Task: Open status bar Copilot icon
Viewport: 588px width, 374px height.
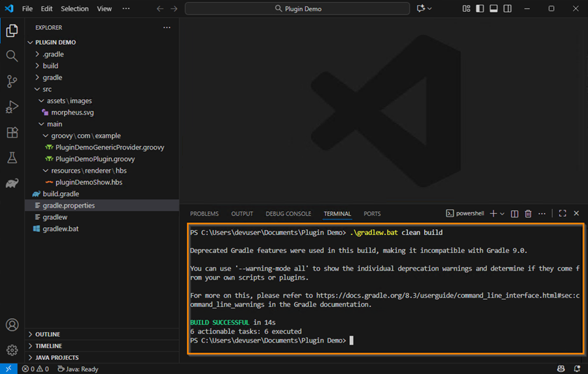Action: pyautogui.click(x=561, y=369)
